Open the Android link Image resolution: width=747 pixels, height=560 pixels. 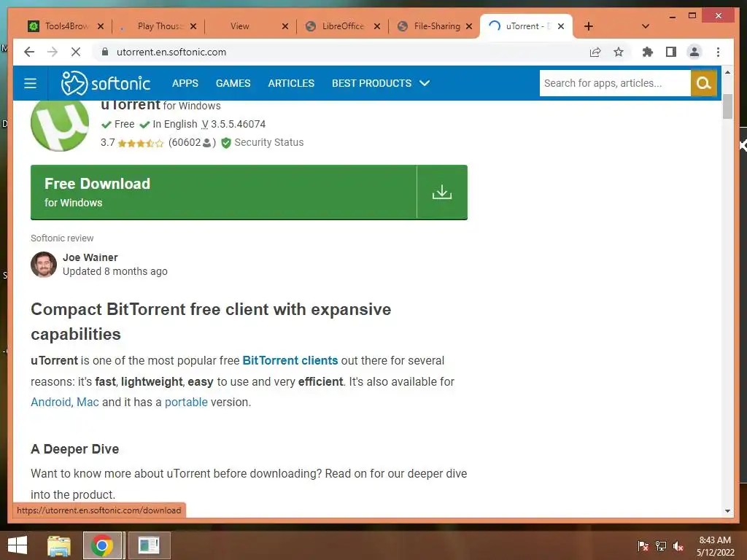tap(50, 402)
